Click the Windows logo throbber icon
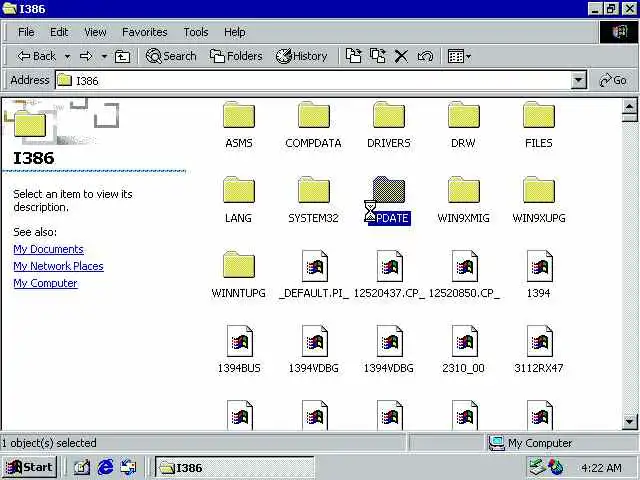640x480 pixels. [x=619, y=32]
